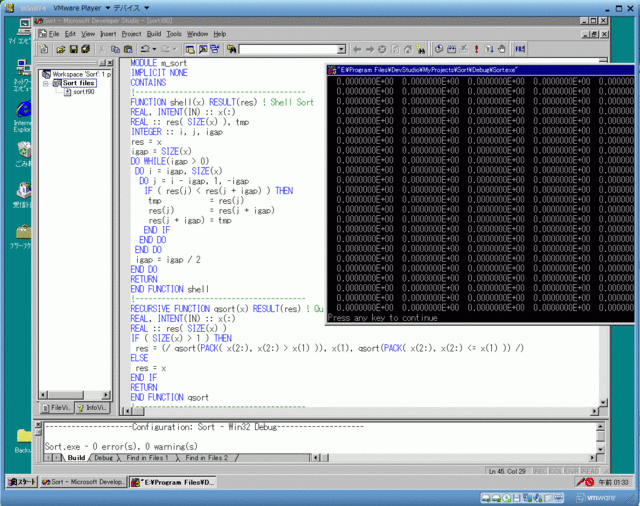Open the File menu

tap(54, 34)
